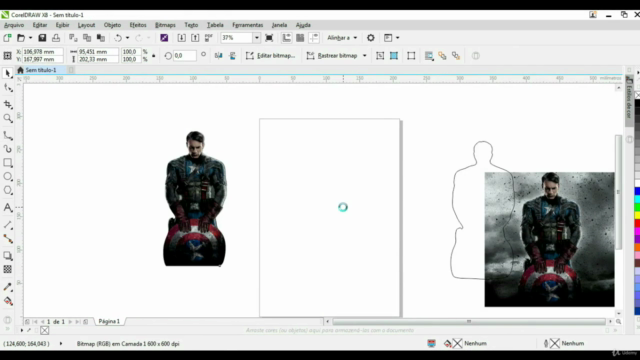The height and width of the screenshot is (360, 640).
Task: Click the Print icon
Action: pos(56,38)
